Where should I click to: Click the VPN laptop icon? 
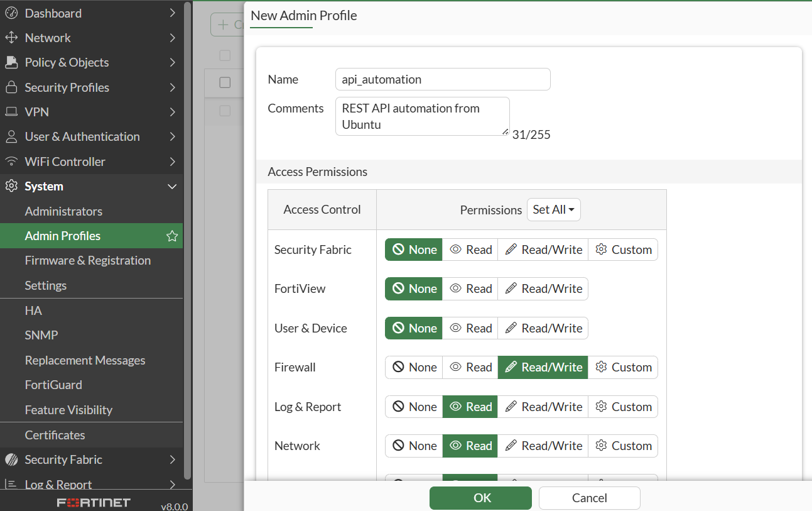pyautogui.click(x=11, y=112)
